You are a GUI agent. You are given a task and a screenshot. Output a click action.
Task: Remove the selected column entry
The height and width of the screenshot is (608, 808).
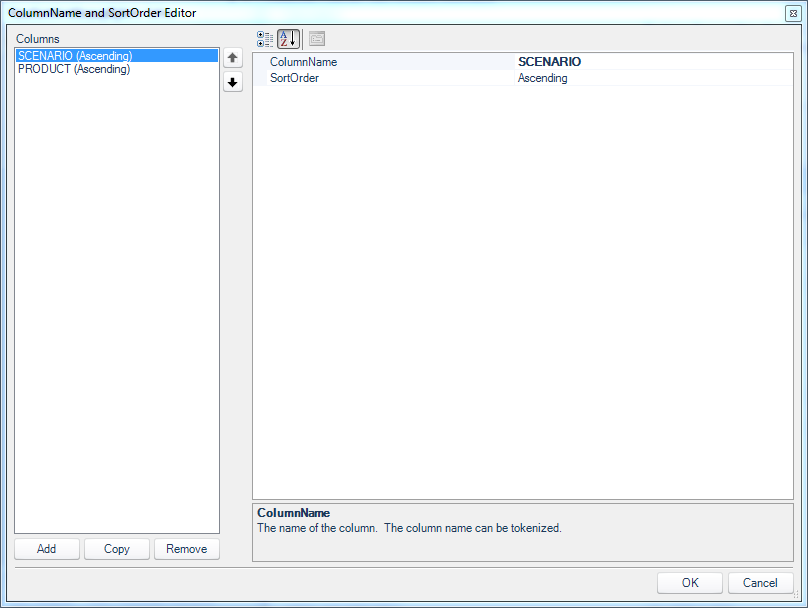(x=187, y=549)
